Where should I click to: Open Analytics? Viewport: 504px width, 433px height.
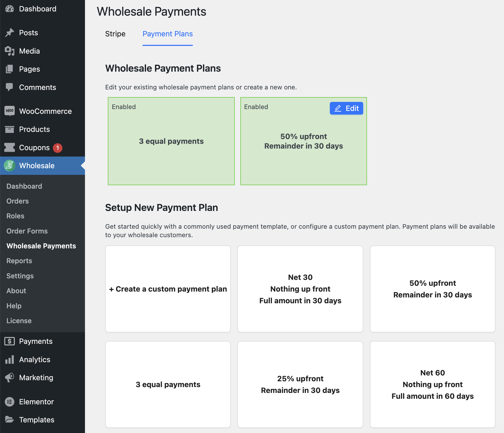coord(34,360)
